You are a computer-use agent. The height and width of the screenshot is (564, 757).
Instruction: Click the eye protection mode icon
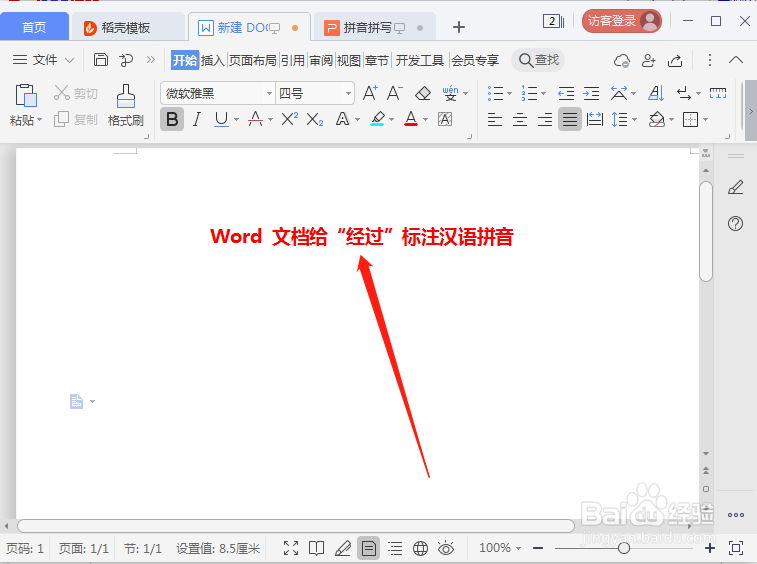(446, 548)
